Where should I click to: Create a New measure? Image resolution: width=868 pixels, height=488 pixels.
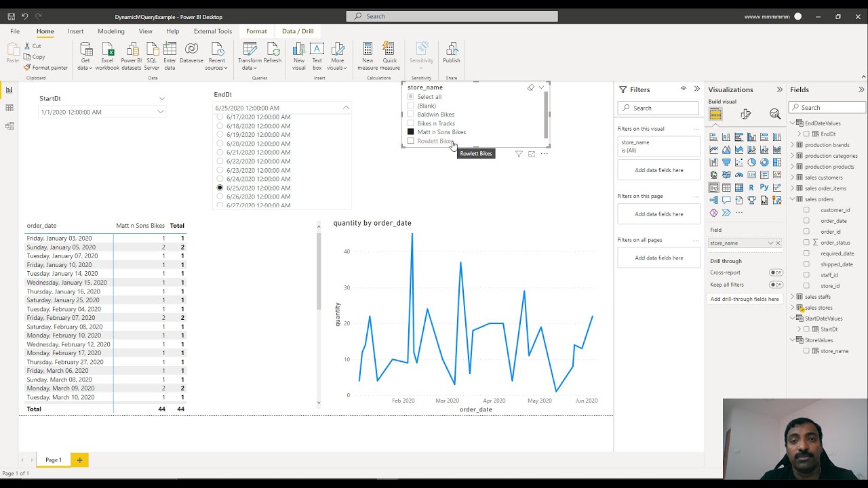[368, 56]
